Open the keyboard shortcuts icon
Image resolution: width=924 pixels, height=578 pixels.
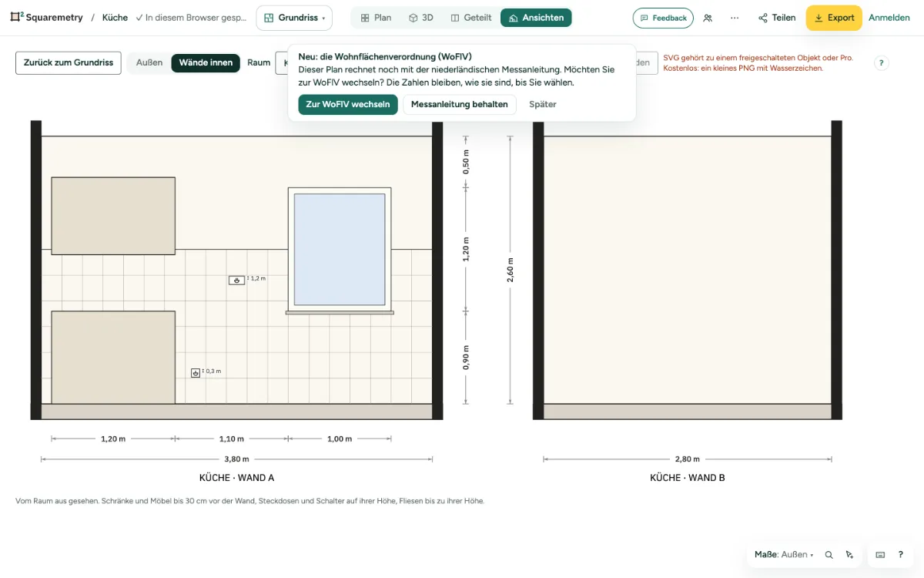coord(880,554)
